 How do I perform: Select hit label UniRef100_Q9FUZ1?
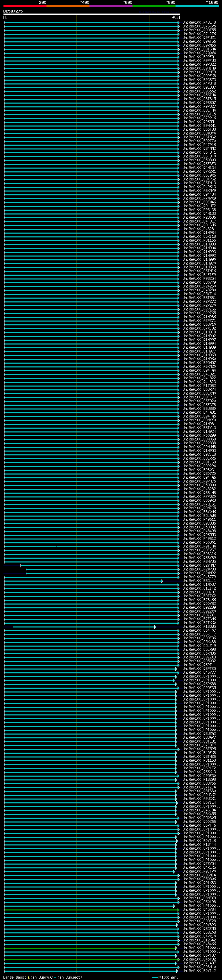[x=199, y=38]
